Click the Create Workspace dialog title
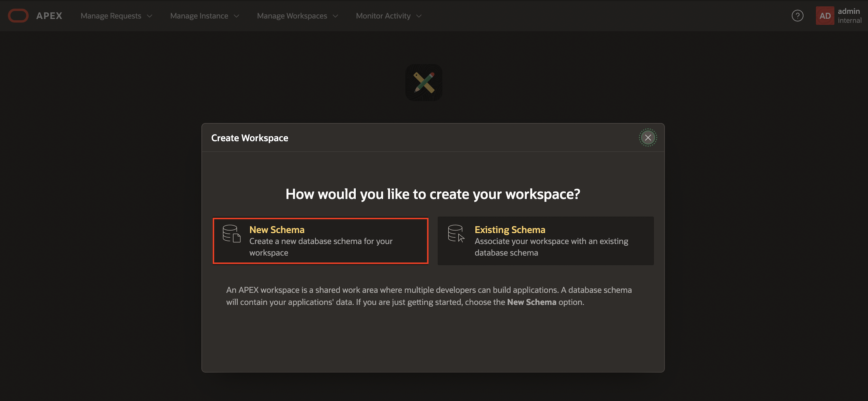Image resolution: width=868 pixels, height=401 pixels. 250,138
